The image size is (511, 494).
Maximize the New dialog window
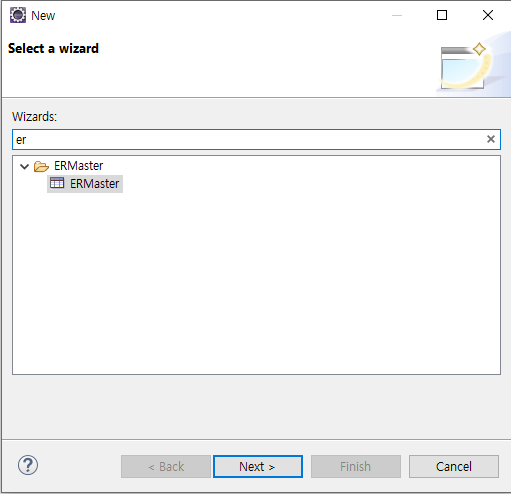point(442,15)
